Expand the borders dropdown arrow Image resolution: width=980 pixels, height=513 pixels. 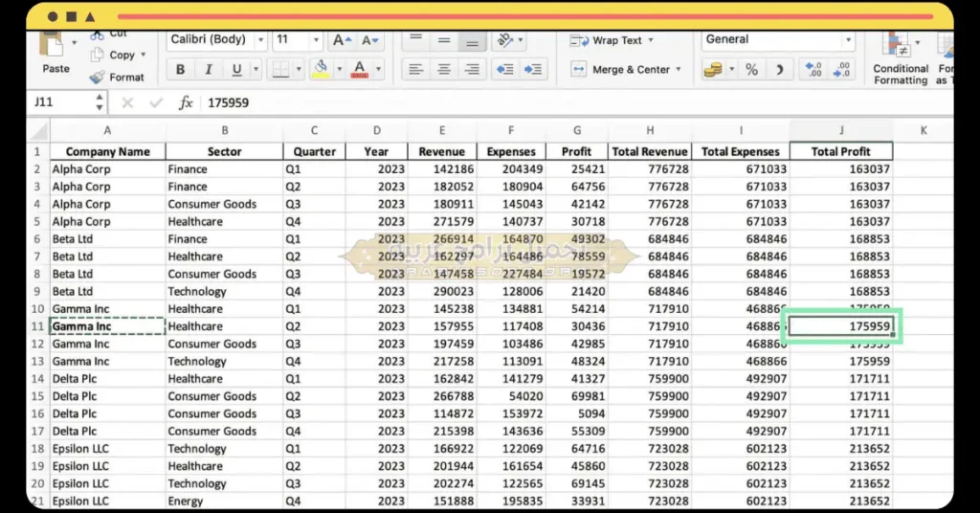click(x=299, y=69)
